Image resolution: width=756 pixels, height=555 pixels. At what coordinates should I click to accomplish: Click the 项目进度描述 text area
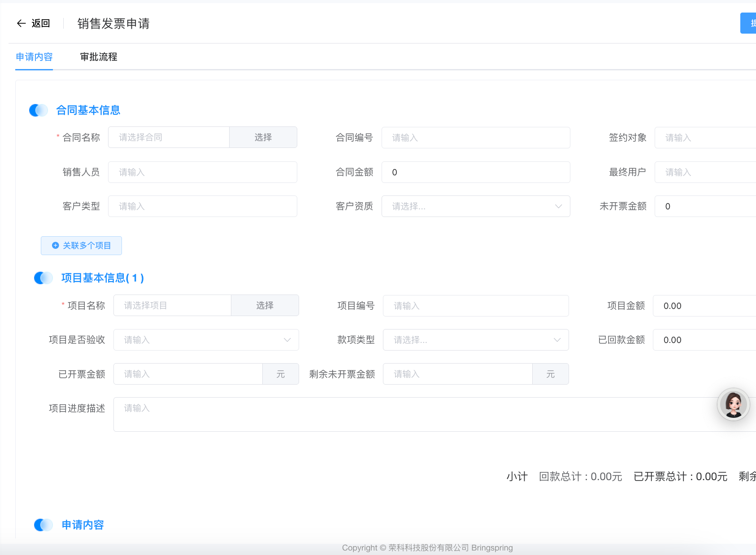click(413, 415)
